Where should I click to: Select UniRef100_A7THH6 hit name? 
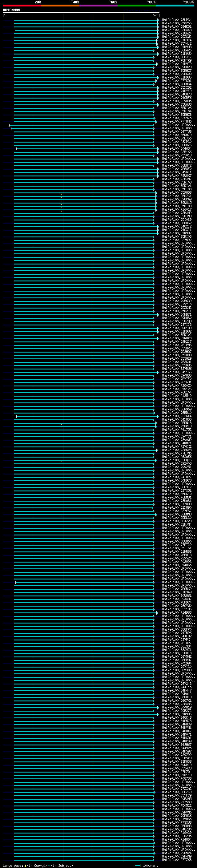pyautogui.click(x=177, y=122)
